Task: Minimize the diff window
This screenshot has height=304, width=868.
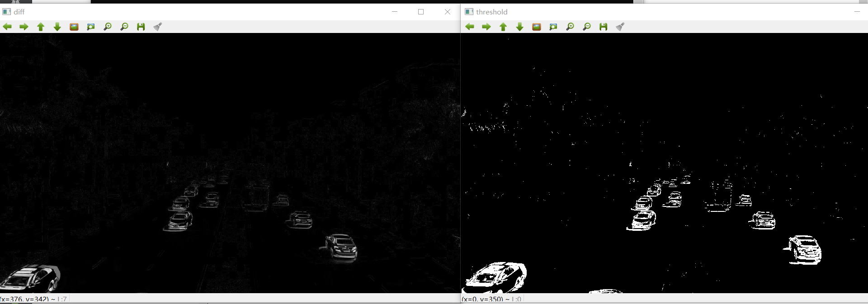Action: coord(395,12)
